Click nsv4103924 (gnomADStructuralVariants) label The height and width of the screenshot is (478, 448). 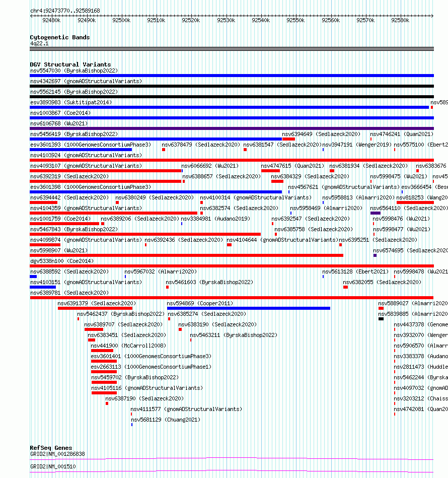[86, 156]
